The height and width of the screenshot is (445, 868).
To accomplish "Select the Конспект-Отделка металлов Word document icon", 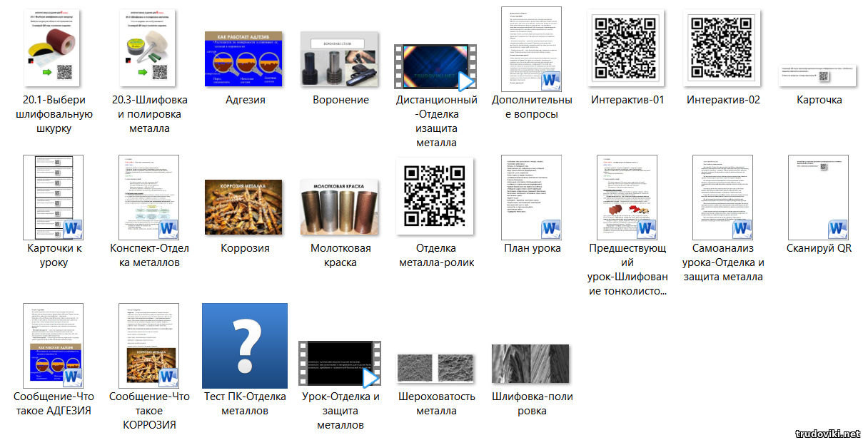I will click(149, 198).
